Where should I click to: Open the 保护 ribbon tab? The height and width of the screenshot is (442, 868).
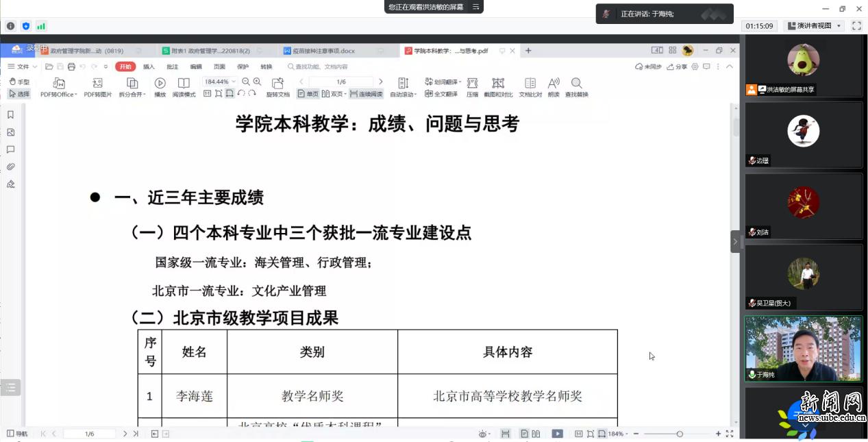click(x=243, y=66)
